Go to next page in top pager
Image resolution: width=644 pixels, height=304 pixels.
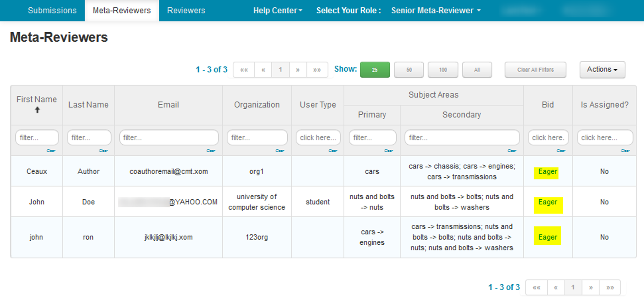(298, 70)
